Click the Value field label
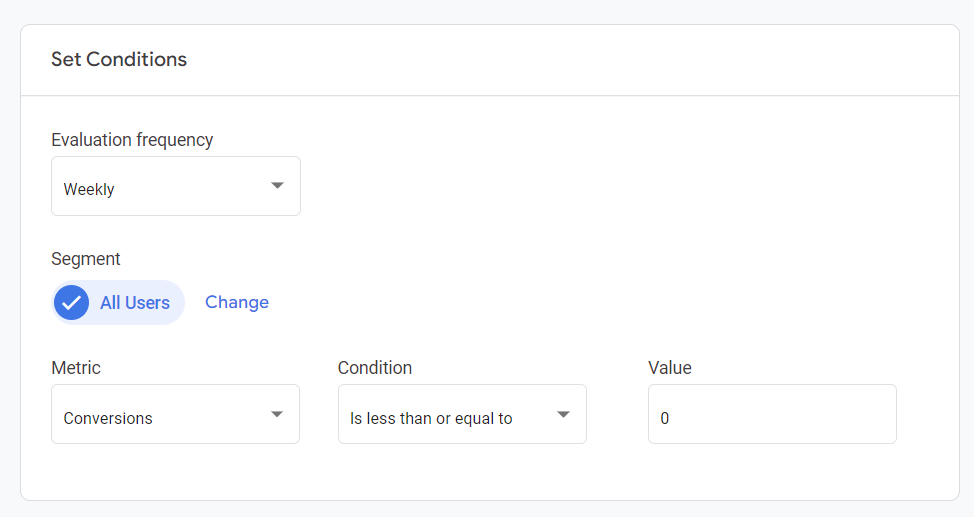This screenshot has width=974, height=517. (670, 368)
